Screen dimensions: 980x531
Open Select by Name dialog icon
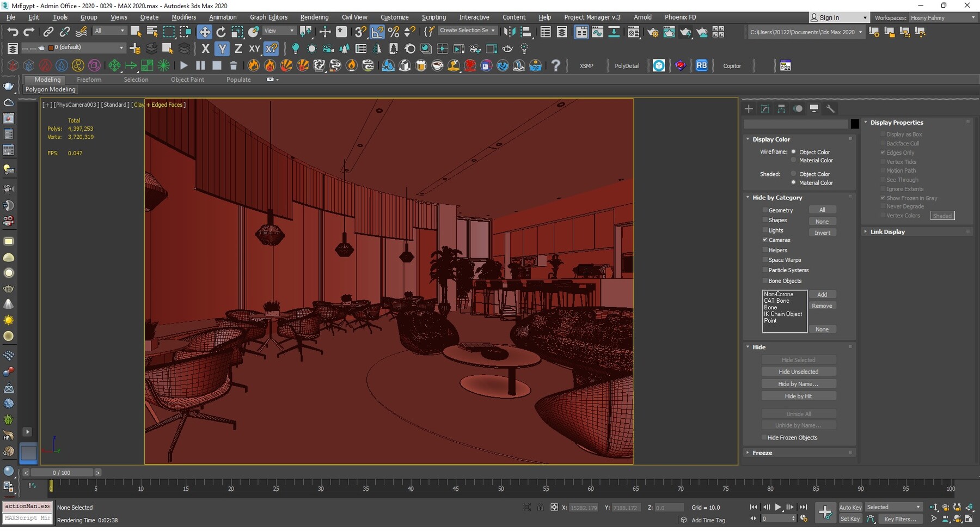(x=151, y=31)
